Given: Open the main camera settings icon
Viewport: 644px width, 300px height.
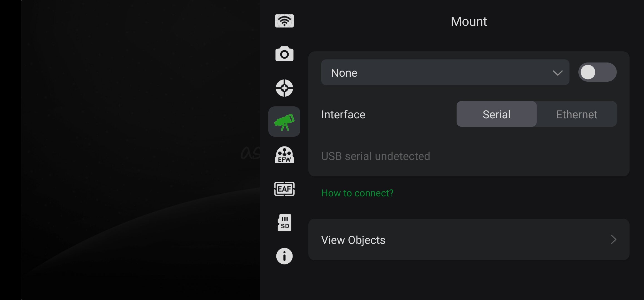Looking at the screenshot, I should tap(284, 54).
